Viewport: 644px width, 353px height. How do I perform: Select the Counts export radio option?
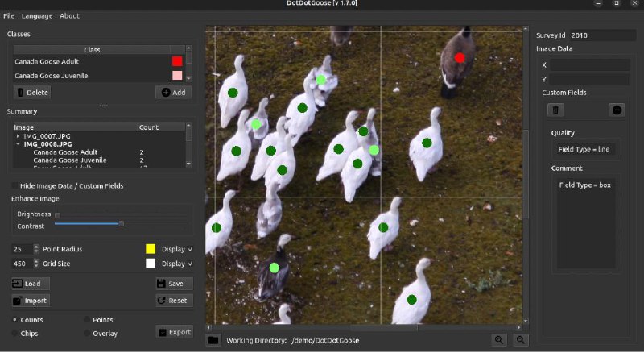[x=15, y=320]
